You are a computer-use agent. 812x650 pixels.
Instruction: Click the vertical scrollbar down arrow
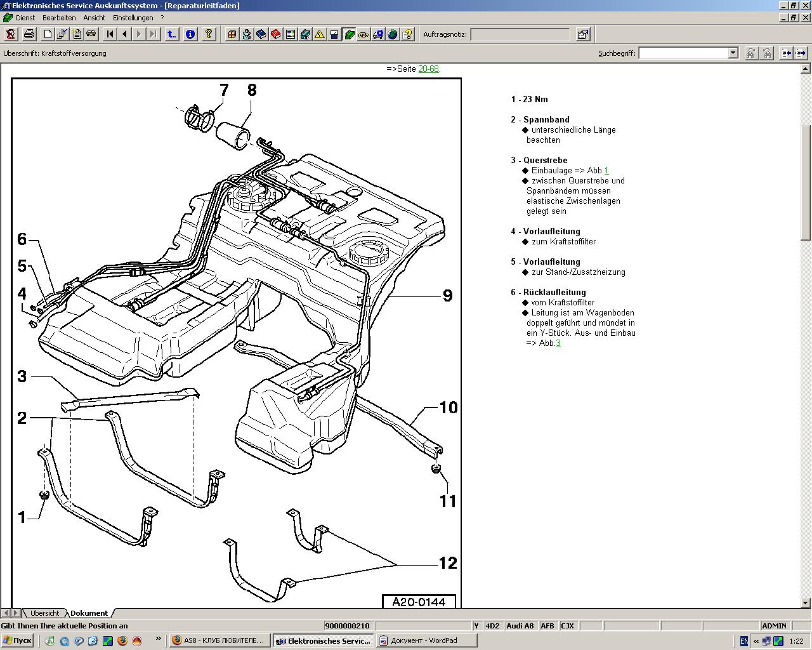(806, 602)
